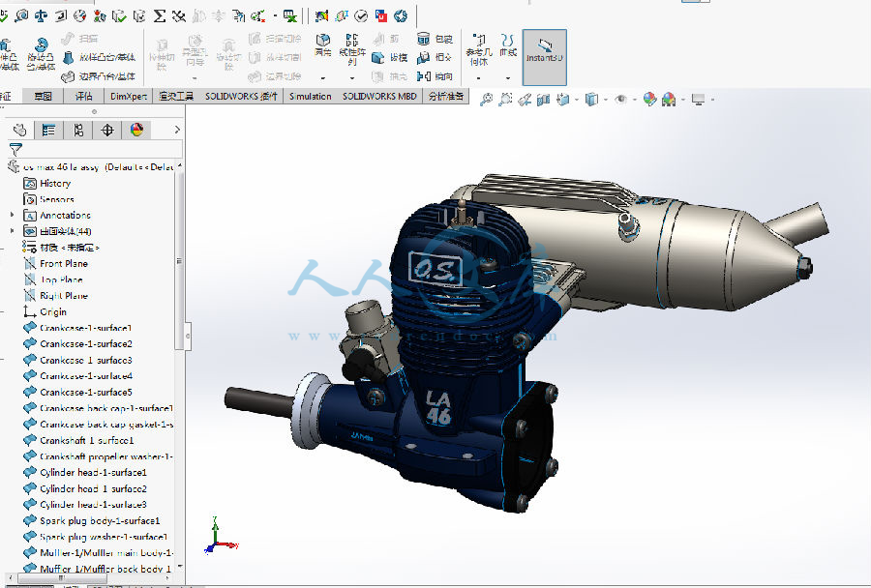Expand the dropdown under curves (曲线) tool
Viewport: 871px width, 588px height.
click(x=508, y=78)
